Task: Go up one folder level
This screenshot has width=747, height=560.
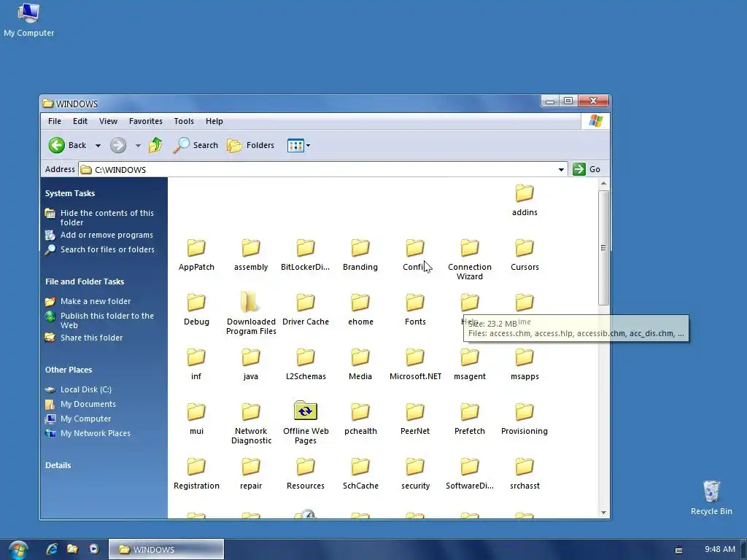Action: pyautogui.click(x=155, y=145)
